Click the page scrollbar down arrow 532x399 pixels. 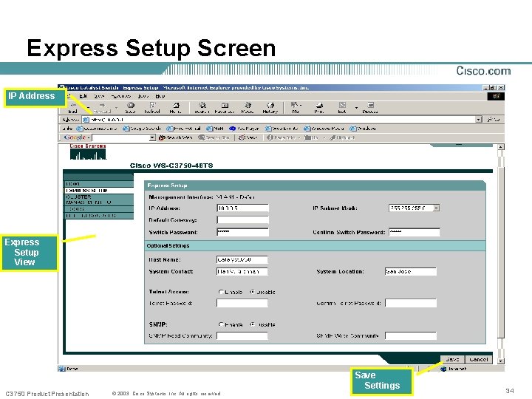tap(501, 361)
